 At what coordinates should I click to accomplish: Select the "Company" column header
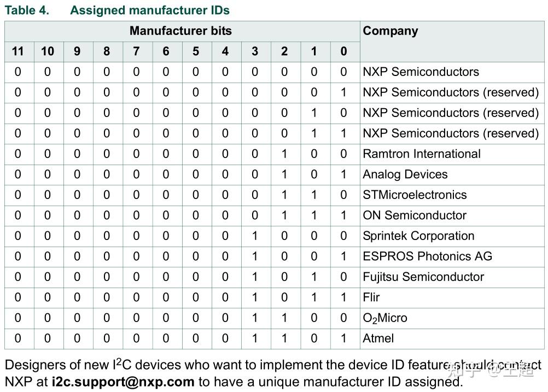390,31
